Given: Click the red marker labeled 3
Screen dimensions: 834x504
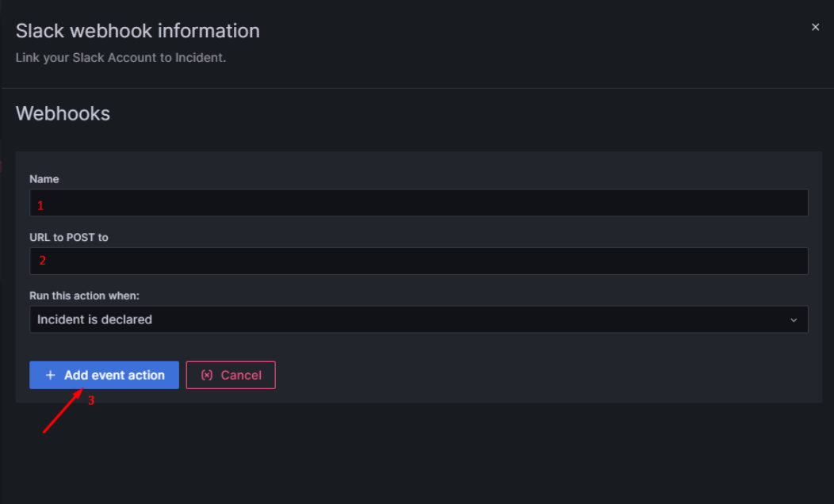Looking at the screenshot, I should 90,401.
